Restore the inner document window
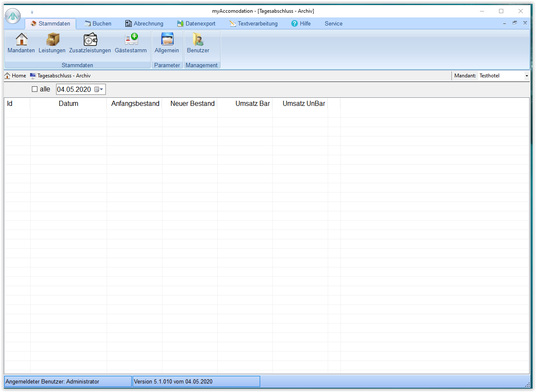The image size is (536, 392). [515, 23]
